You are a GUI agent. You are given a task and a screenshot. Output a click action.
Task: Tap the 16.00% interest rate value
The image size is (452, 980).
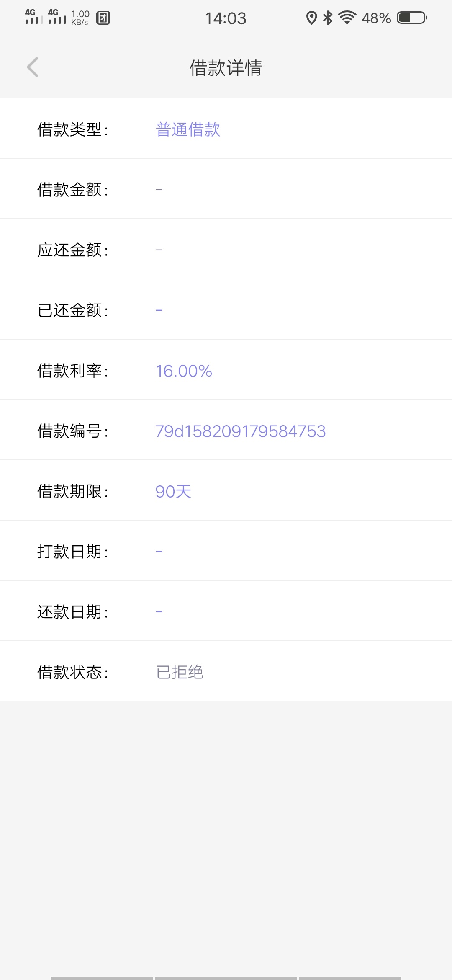[x=184, y=371]
